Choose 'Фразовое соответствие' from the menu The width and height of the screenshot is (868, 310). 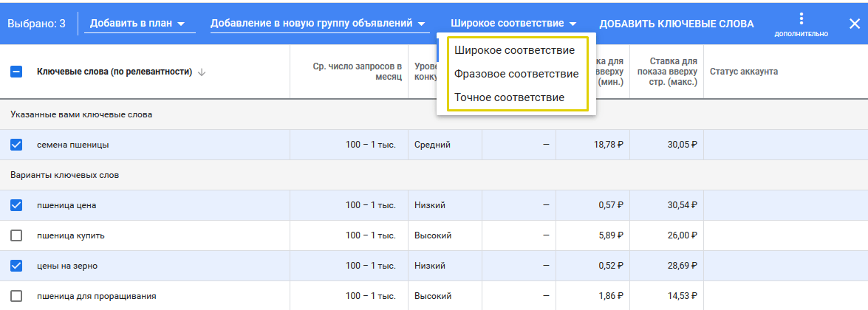[516, 74]
